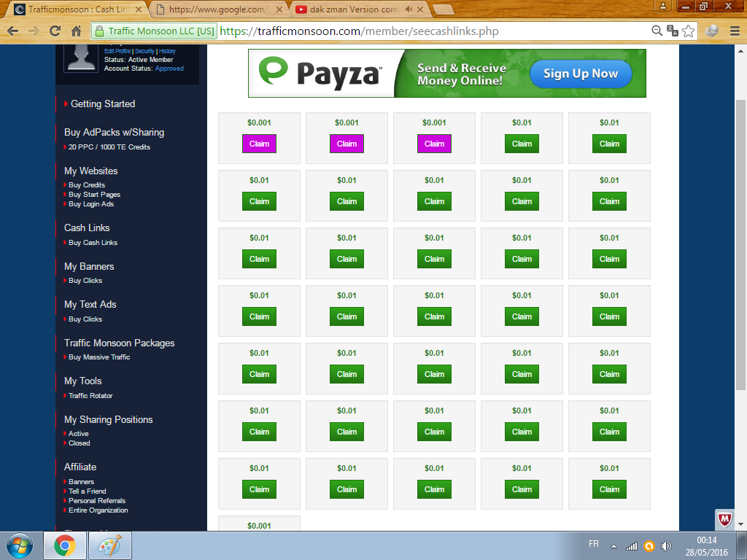Click the Buy Credits link
747x560 pixels.
(87, 184)
